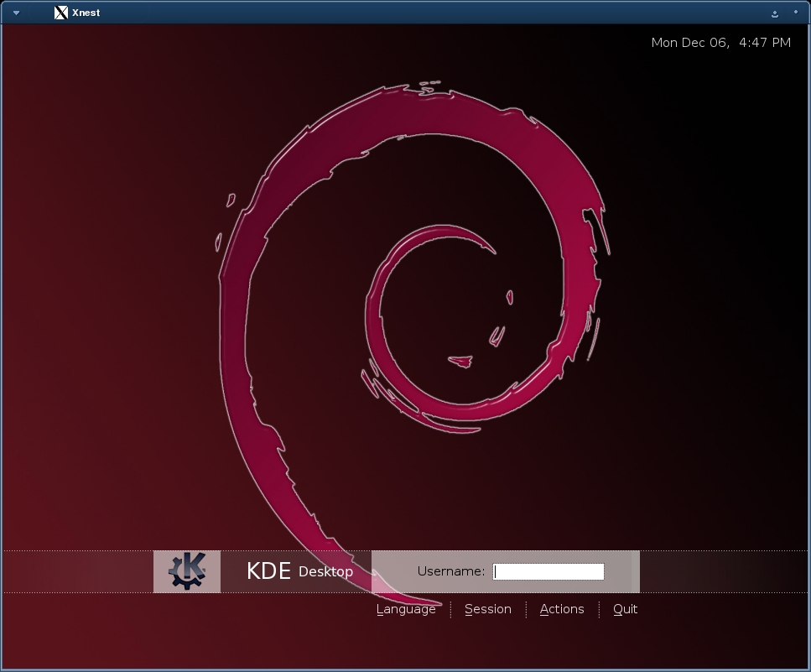Screen dimensions: 811x672
Task: Click the Username label text
Action: coord(451,571)
